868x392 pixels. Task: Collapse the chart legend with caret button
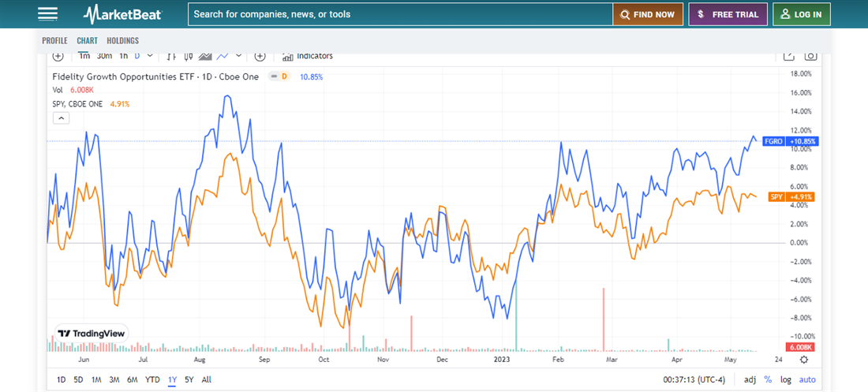[61, 118]
